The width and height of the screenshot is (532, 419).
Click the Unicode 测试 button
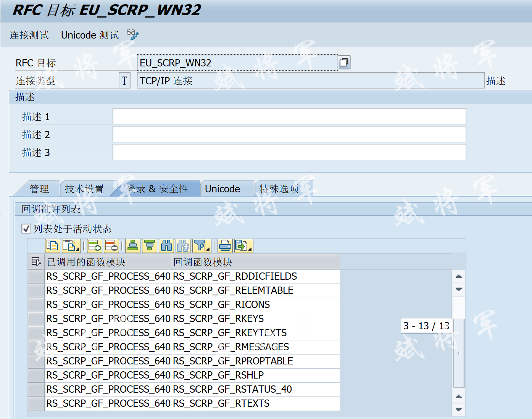click(x=90, y=35)
